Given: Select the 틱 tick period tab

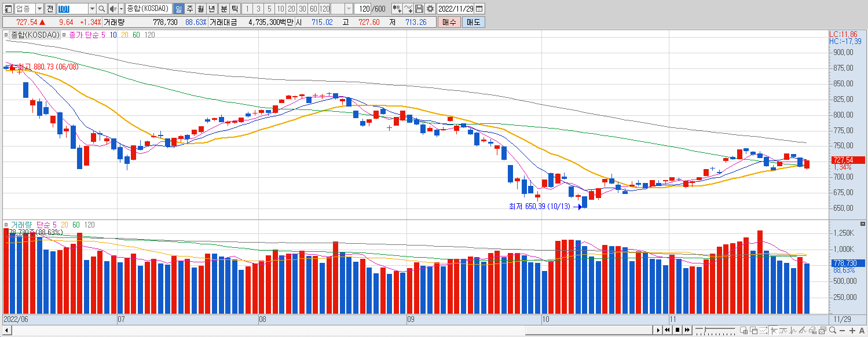Looking at the screenshot, I should click(x=234, y=9).
